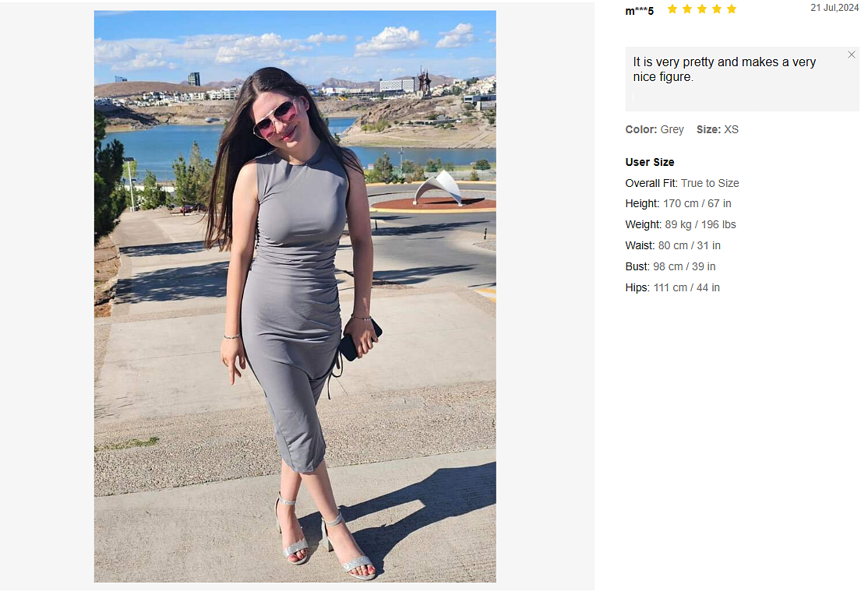Click reviewer username m***5
Screen dimensions: 868x595
640,11
